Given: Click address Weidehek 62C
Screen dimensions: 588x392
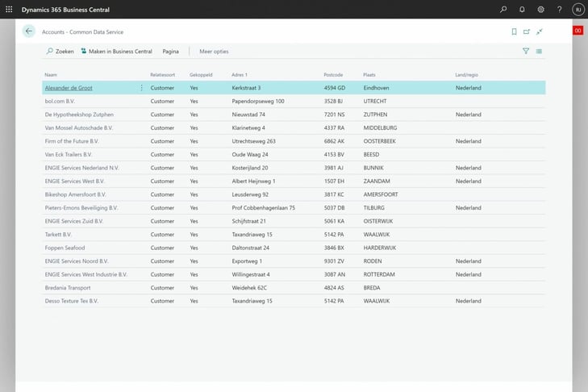Looking at the screenshot, I should tap(249, 288).
